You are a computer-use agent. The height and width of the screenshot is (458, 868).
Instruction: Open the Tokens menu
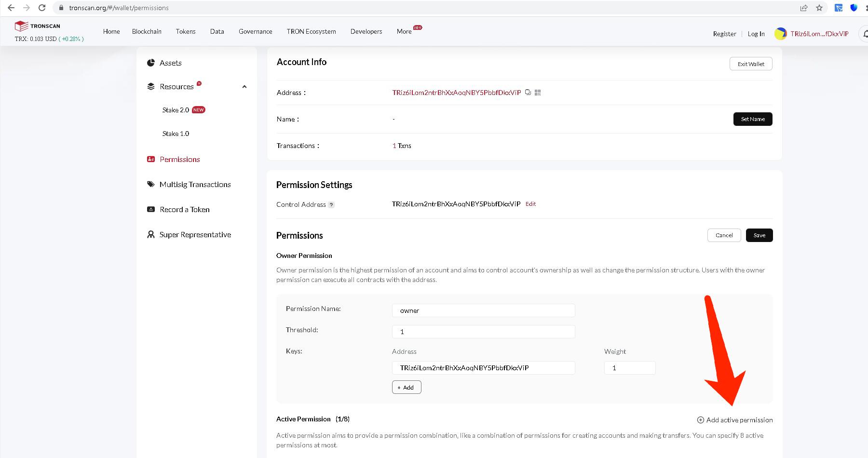(186, 31)
